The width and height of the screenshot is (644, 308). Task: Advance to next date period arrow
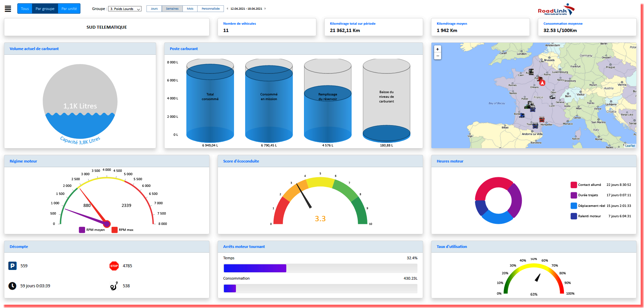(265, 9)
